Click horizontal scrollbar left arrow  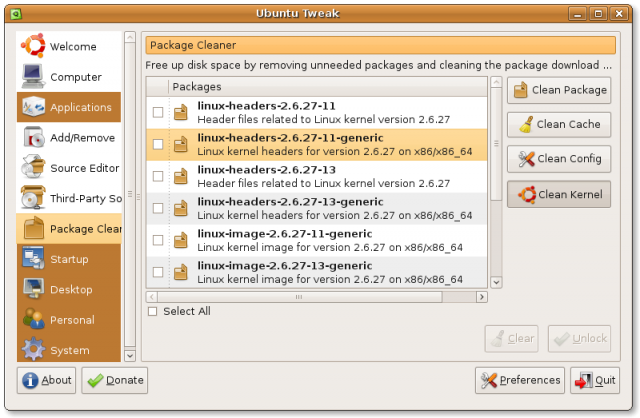coord(152,297)
